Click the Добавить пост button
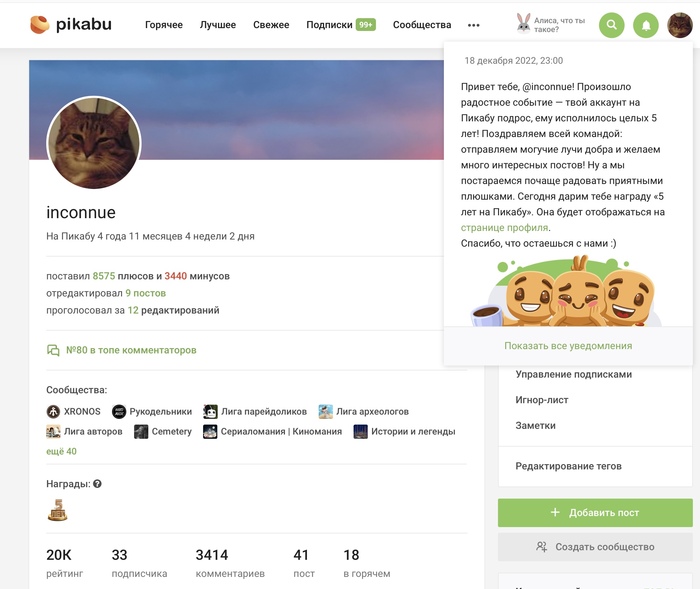Image resolution: width=700 pixels, height=589 pixels. 595,513
